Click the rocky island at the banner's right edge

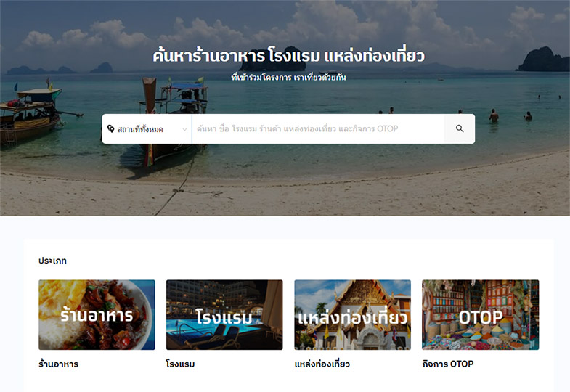(x=543, y=60)
